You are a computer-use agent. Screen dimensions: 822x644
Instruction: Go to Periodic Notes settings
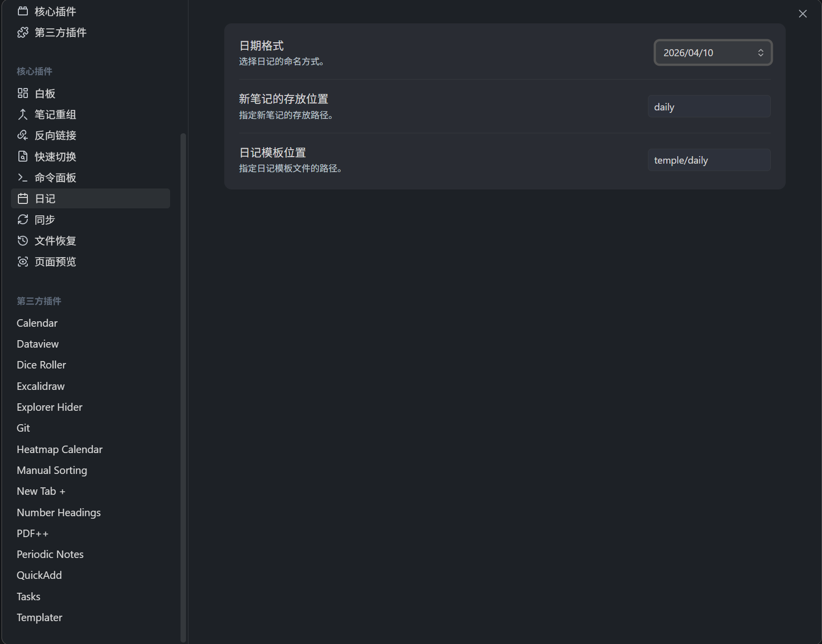pos(50,554)
